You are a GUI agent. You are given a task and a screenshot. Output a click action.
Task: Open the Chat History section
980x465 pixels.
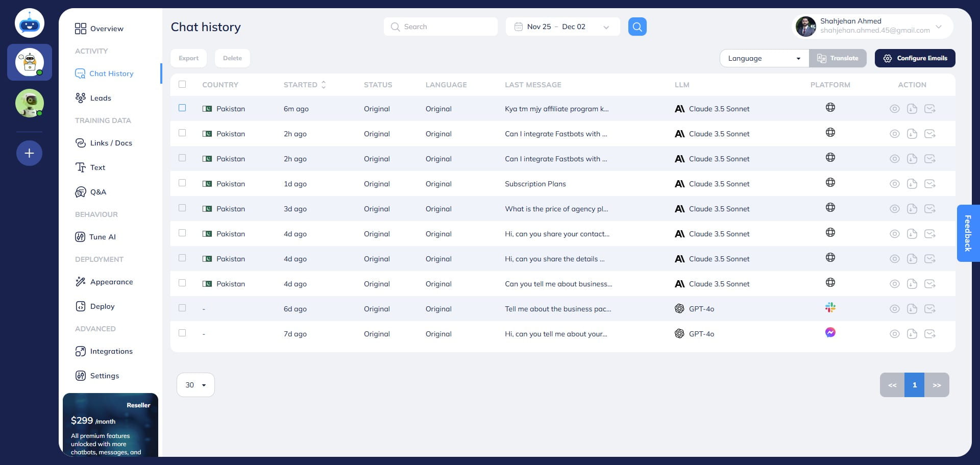(111, 74)
